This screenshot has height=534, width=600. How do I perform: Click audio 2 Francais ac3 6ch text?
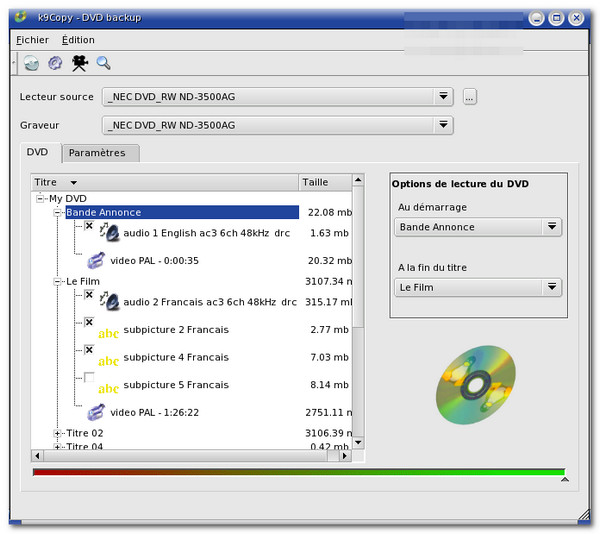210,302
